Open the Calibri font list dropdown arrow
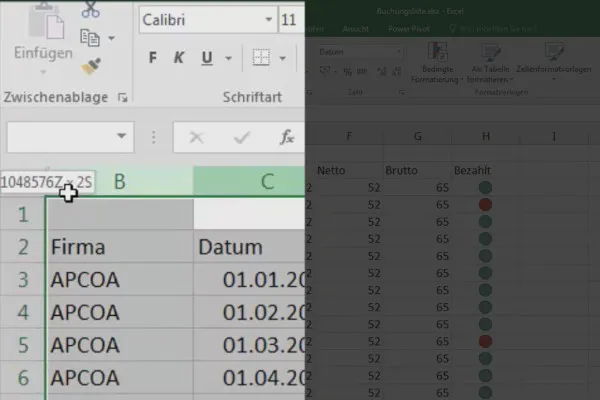The image size is (600, 400). click(269, 20)
